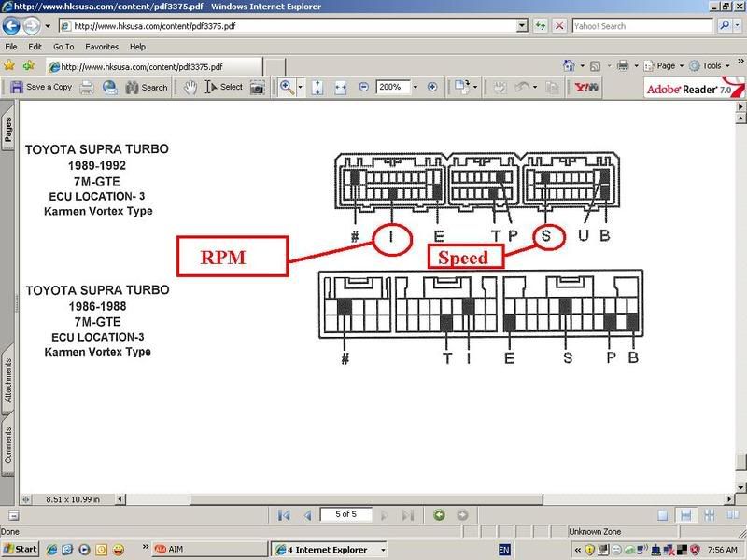Image resolution: width=747 pixels, height=560 pixels.
Task: Click the browser Forward arrow
Action: coord(32,26)
